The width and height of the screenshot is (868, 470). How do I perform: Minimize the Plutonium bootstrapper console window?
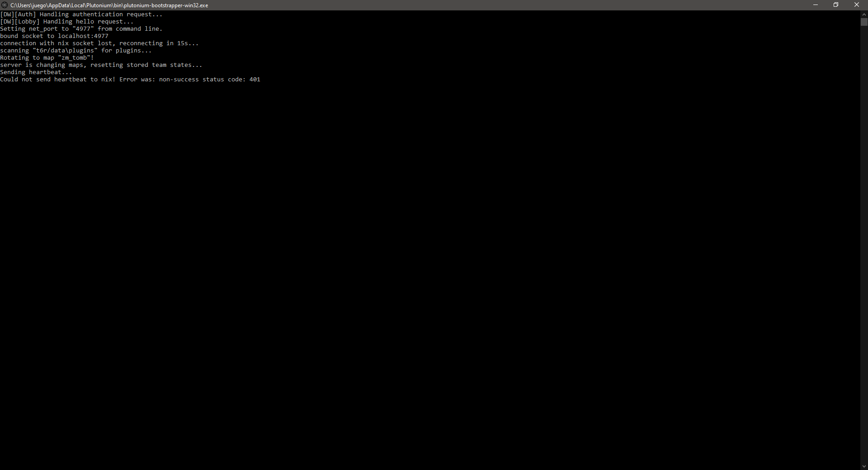pyautogui.click(x=816, y=5)
